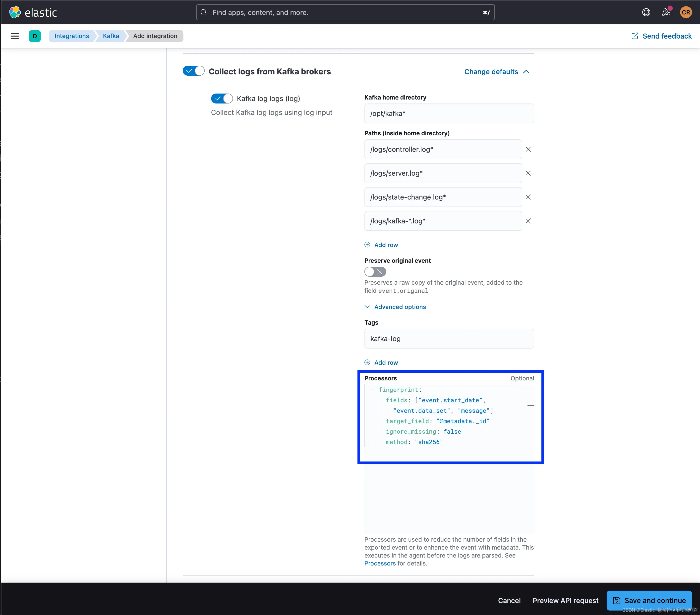Delete the /logs/kafka-*.log* path row
700x615 pixels.
point(528,221)
